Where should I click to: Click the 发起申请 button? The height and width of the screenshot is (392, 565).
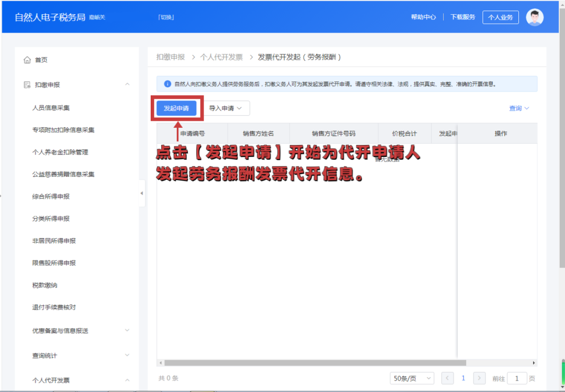click(177, 108)
